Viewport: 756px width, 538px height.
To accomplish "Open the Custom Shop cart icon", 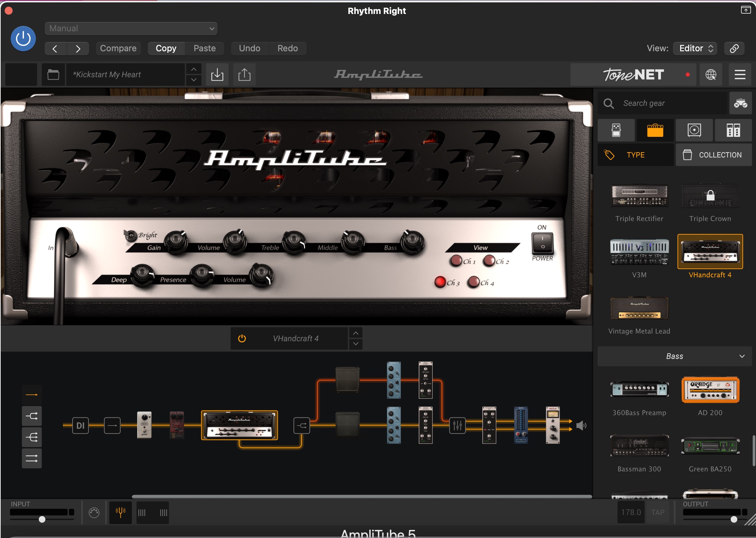I will point(741,103).
